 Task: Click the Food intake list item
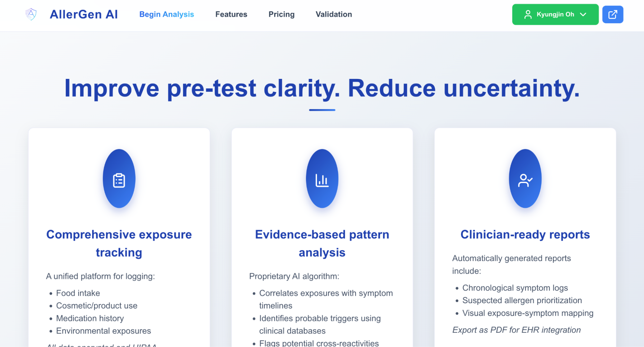78,293
